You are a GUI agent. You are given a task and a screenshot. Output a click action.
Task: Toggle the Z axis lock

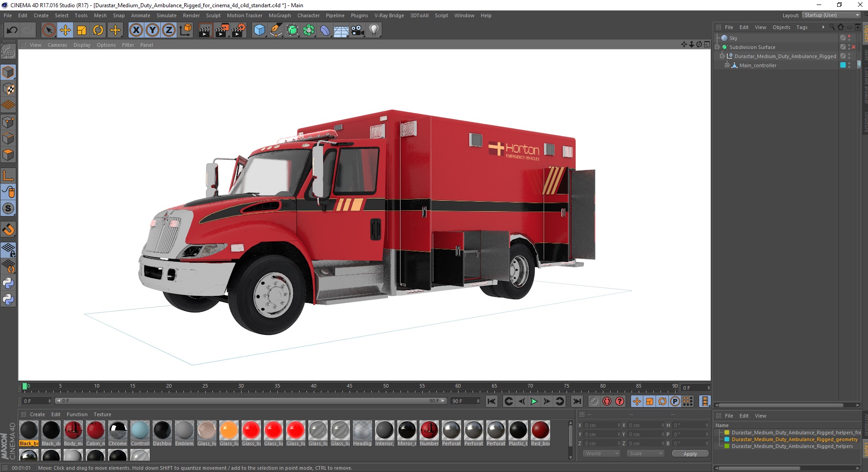169,30
